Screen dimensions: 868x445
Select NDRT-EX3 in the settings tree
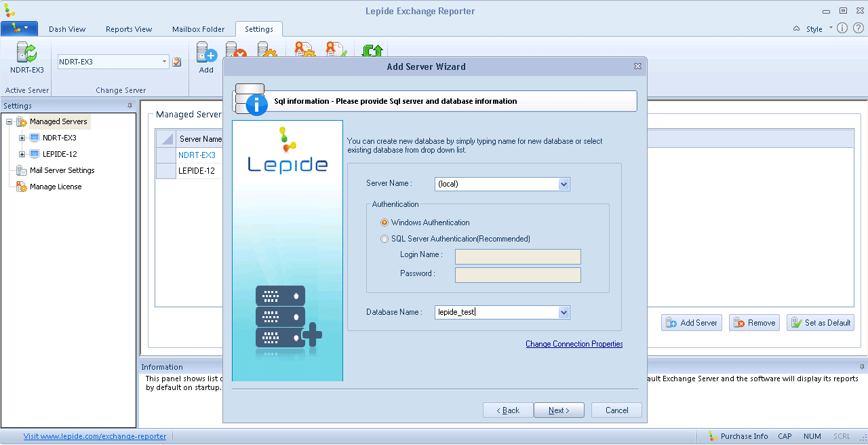coord(60,138)
